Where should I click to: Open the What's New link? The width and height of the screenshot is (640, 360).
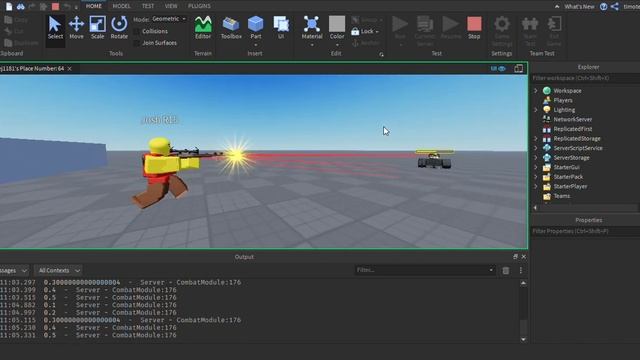(579, 7)
